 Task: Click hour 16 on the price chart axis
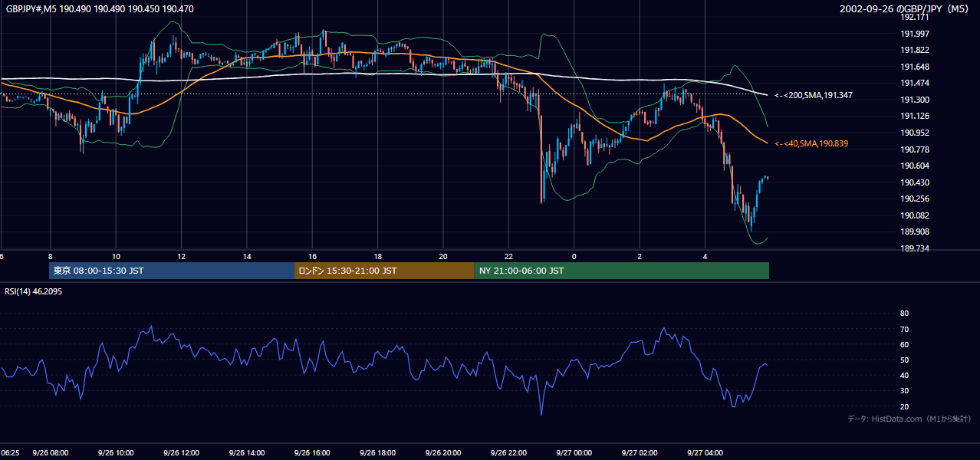point(312,256)
